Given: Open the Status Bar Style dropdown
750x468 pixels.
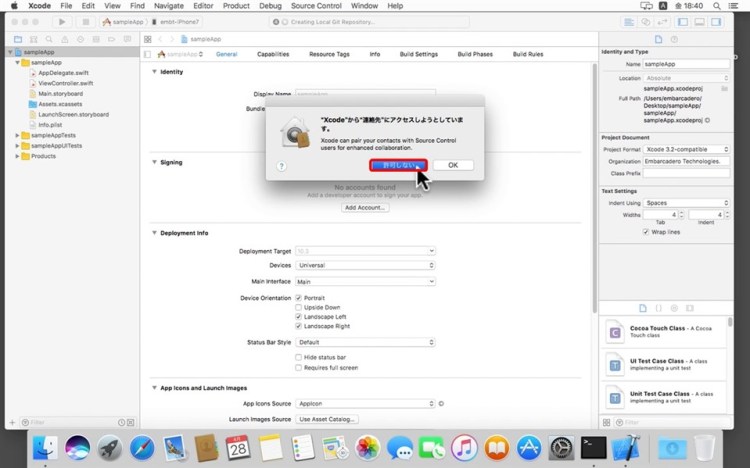Looking at the screenshot, I should (365, 342).
